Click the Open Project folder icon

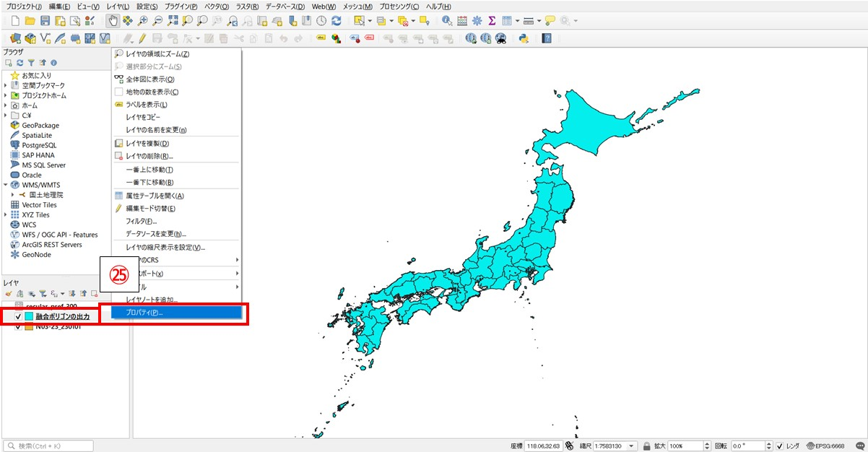30,21
